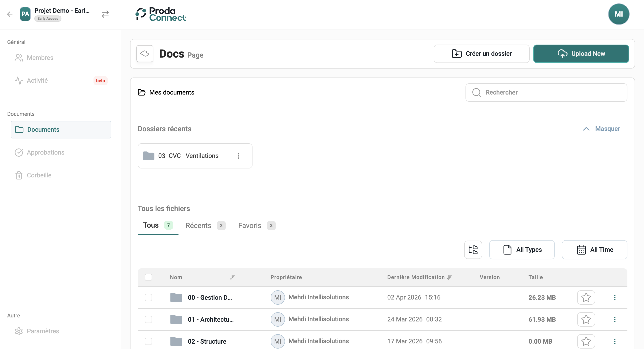
Task: Select the 02 - Structure row checkbox
Action: pos(148,341)
